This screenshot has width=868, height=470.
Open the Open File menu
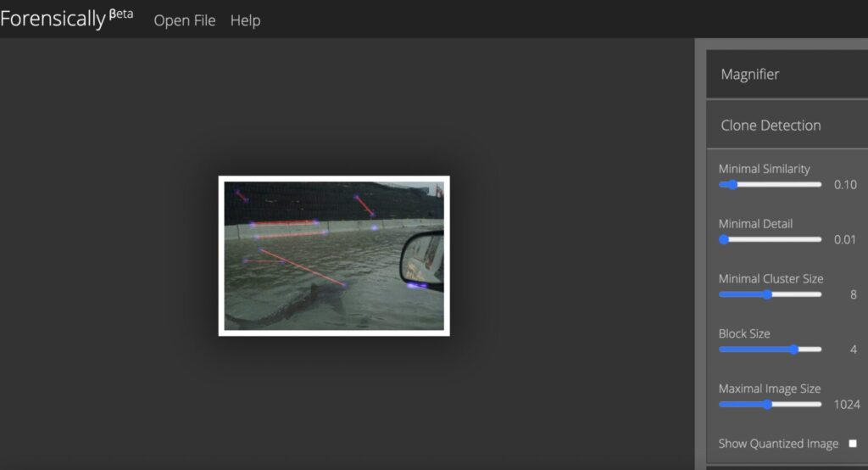click(184, 20)
